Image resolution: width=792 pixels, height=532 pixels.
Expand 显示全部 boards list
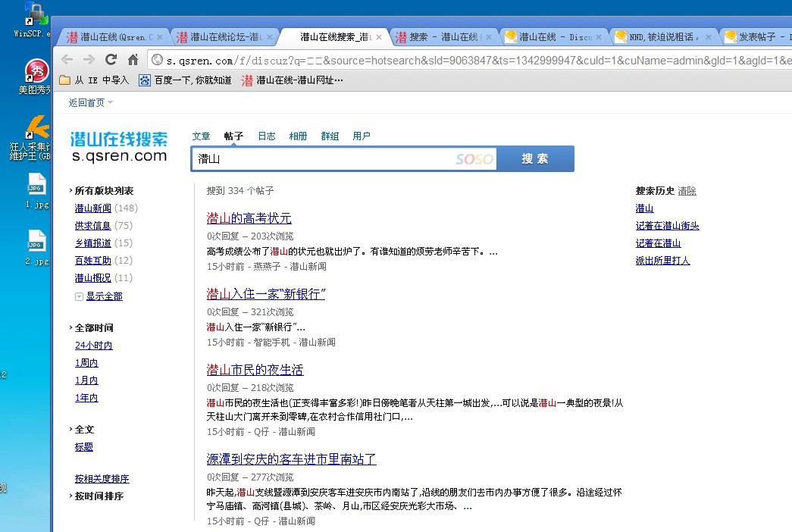click(104, 296)
